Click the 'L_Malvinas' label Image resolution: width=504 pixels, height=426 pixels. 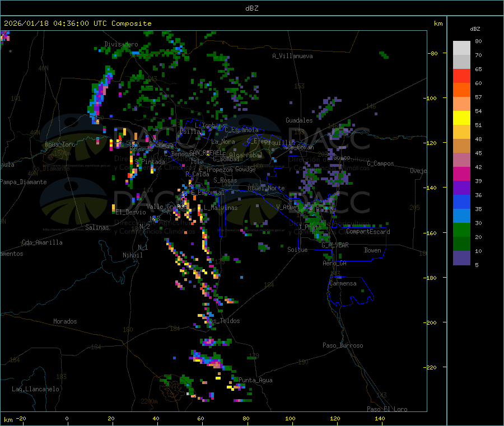point(221,208)
